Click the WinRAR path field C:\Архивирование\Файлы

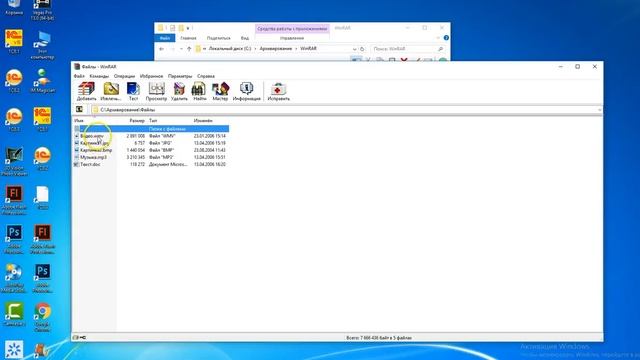(x=345, y=110)
